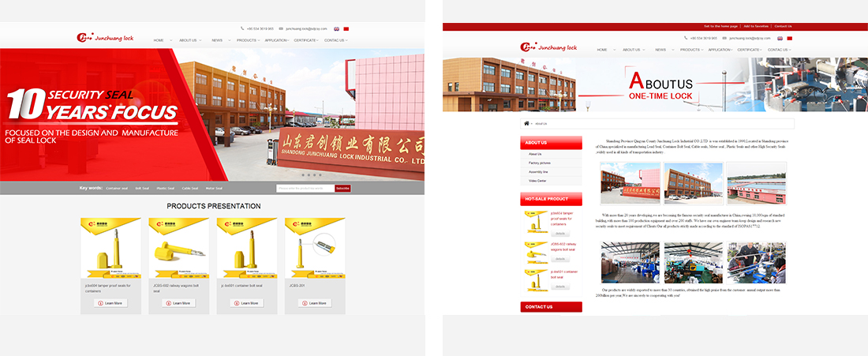Open PRODUCTS menu on home page
The height and width of the screenshot is (356, 868).
point(246,40)
